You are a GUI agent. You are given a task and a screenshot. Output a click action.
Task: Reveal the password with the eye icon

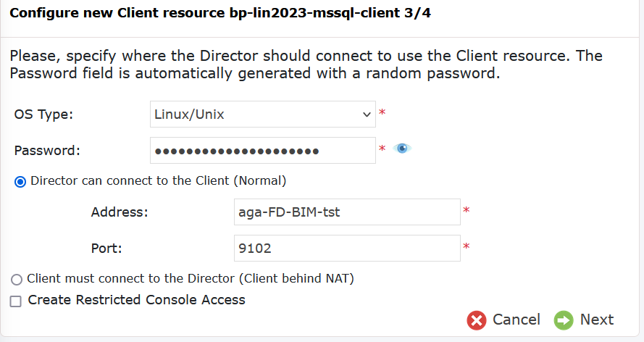pos(401,149)
